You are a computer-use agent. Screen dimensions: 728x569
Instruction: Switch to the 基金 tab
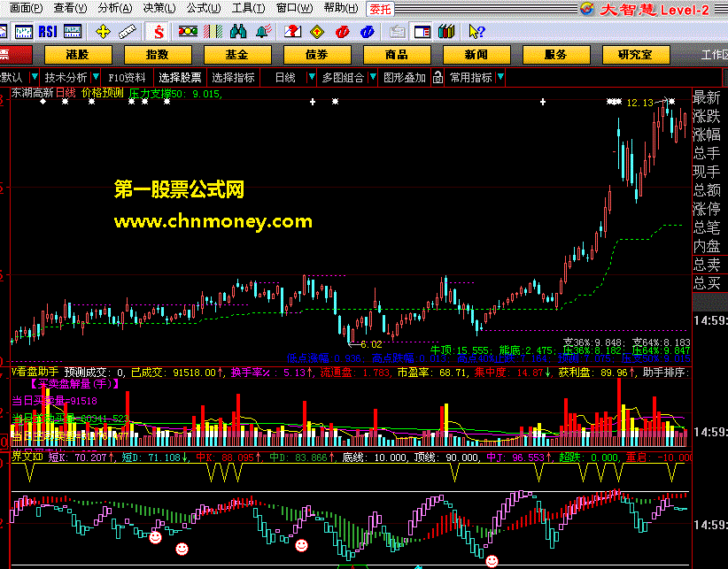click(x=237, y=55)
